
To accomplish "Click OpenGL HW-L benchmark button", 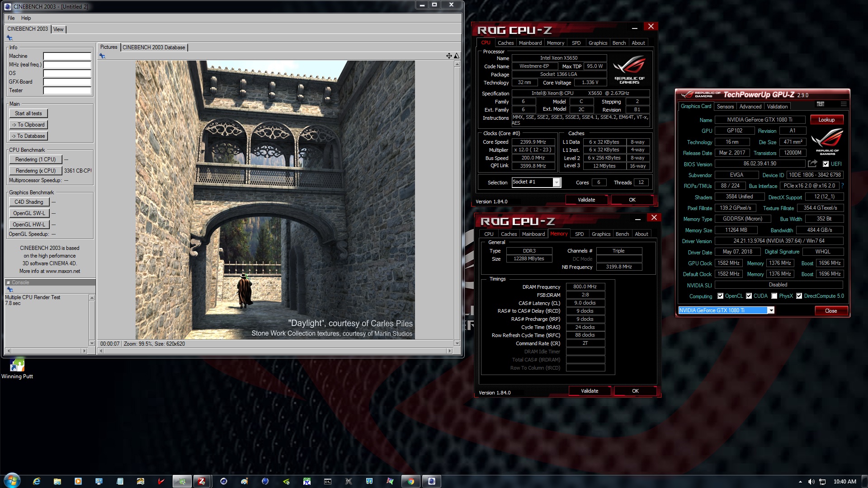I will 29,225.
